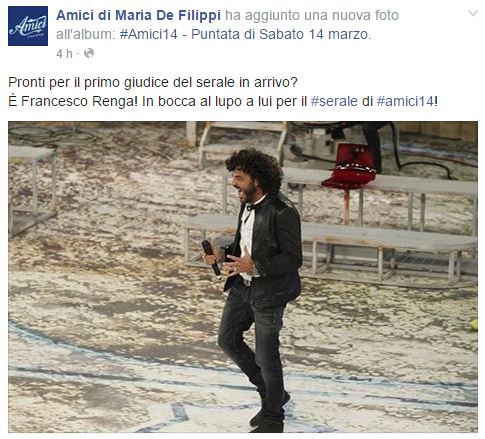Click the red open case in the photo

coord(351,166)
